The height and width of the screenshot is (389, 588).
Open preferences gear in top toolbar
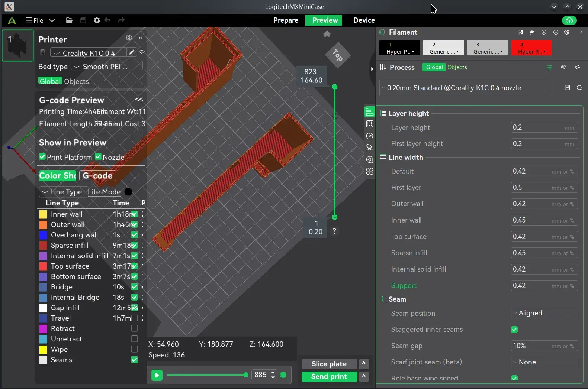pyautogui.click(x=97, y=20)
